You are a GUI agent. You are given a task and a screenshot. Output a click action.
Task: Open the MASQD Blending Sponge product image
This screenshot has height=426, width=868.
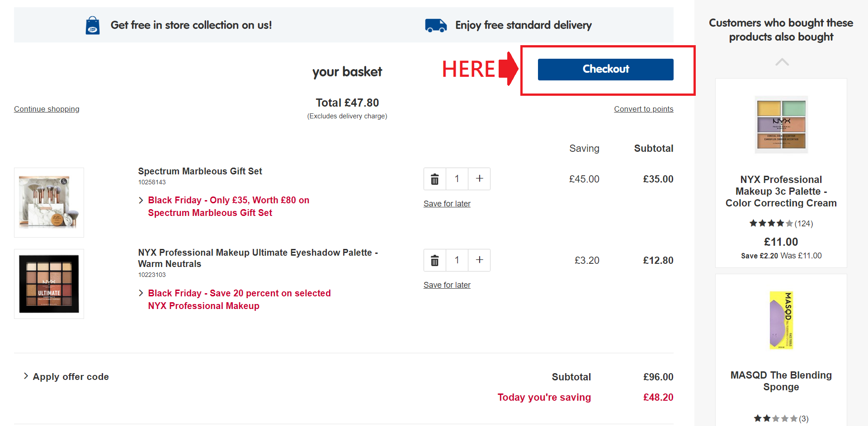pyautogui.click(x=781, y=320)
